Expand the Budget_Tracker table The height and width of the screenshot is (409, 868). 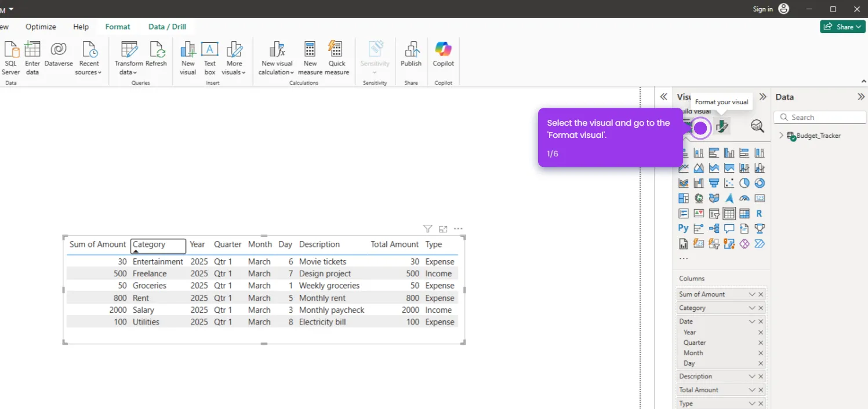[x=782, y=136]
